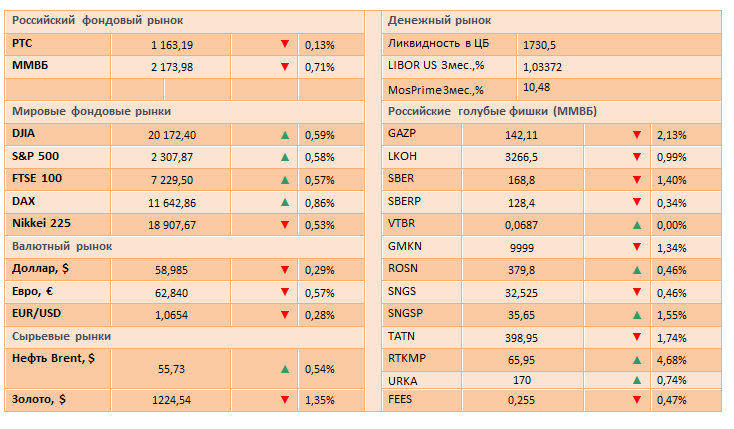
Task: Click the green up arrow for RTKMP
Action: 636,358
